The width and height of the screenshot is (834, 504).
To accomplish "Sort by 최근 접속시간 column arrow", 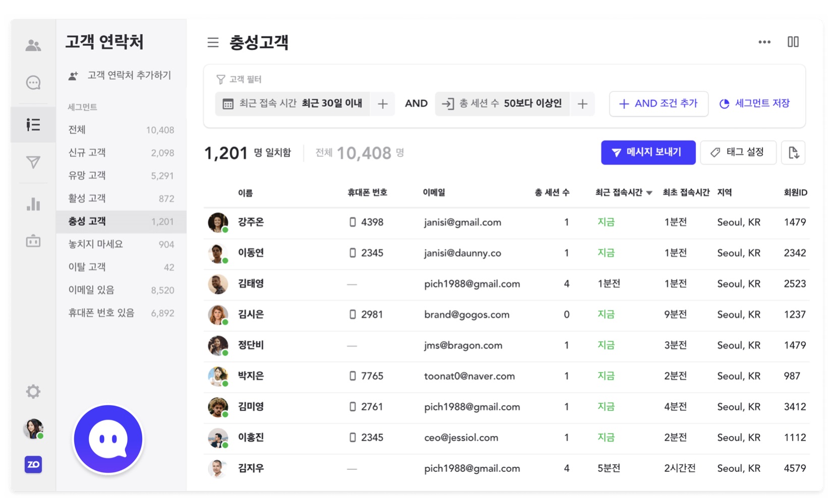I will (x=649, y=193).
